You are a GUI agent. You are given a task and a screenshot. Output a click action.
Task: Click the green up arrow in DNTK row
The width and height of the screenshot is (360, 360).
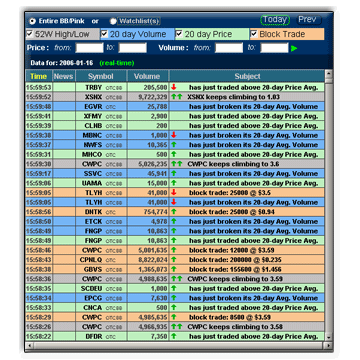point(173,212)
